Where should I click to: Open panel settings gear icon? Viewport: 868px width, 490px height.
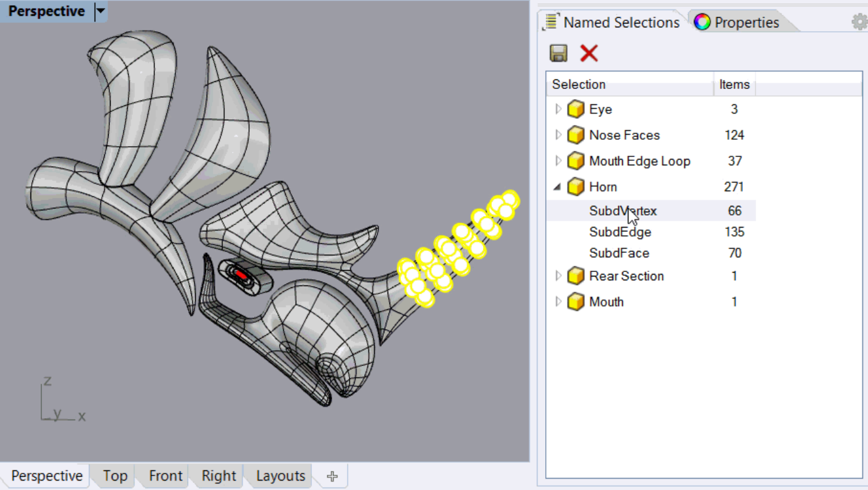(859, 22)
